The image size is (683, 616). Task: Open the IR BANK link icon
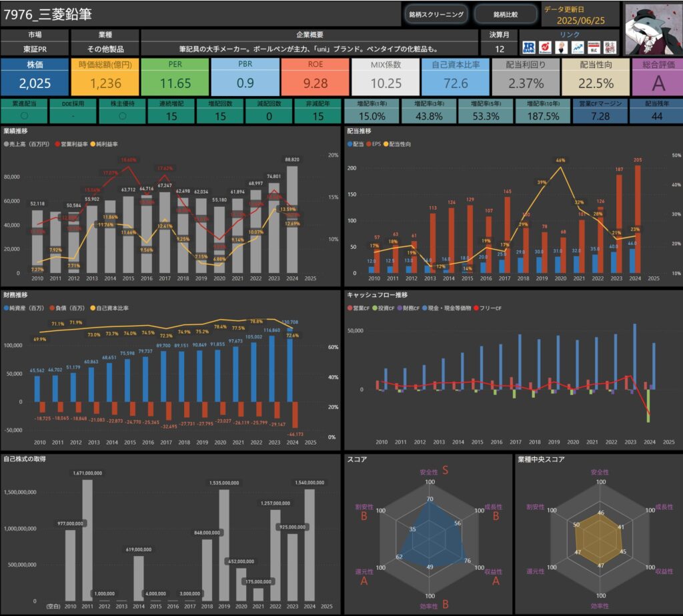(529, 47)
